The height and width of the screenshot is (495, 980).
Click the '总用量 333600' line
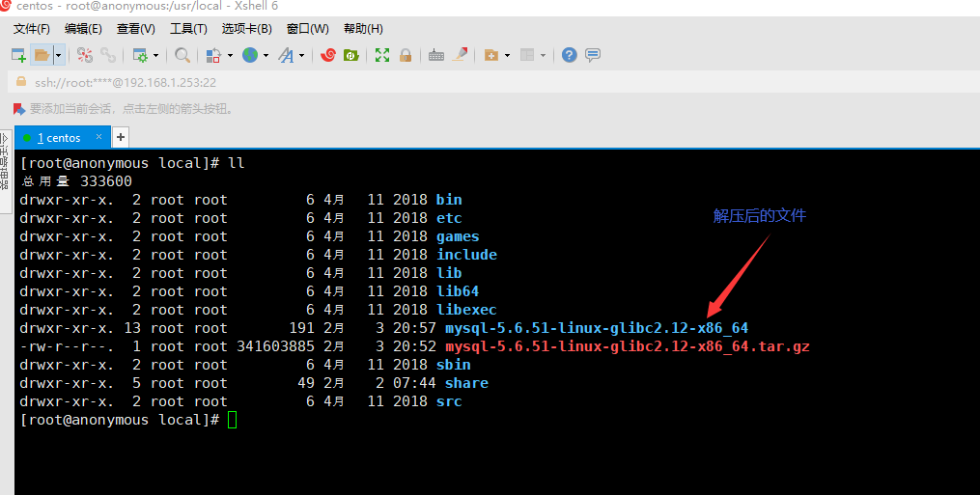pos(76,181)
